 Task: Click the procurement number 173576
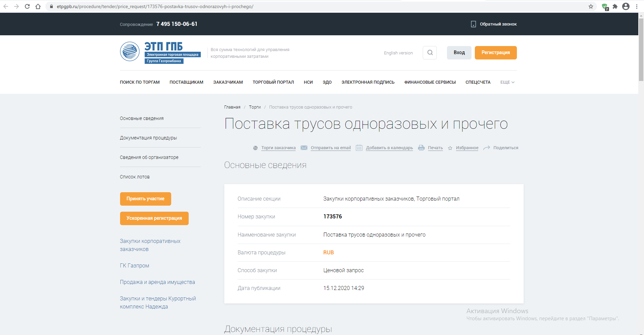[x=333, y=217]
